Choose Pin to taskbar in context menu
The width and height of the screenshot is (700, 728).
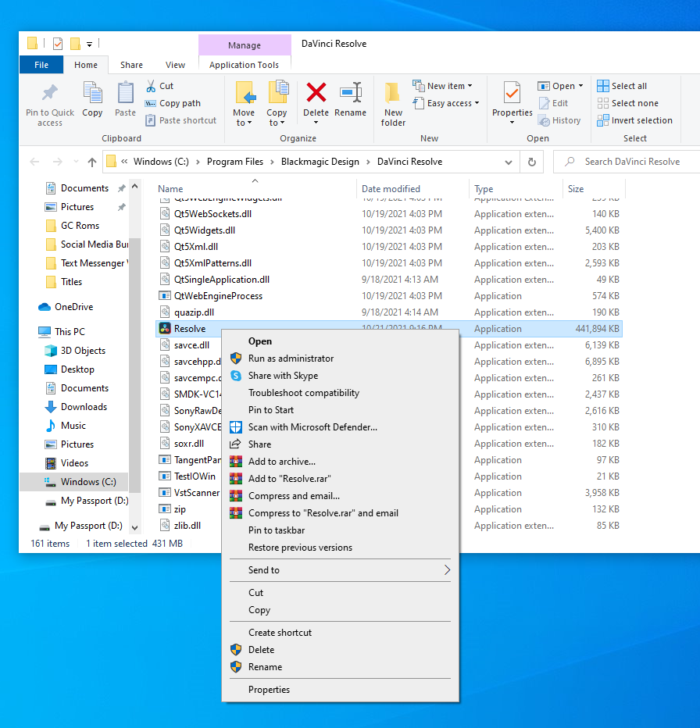pos(340,530)
